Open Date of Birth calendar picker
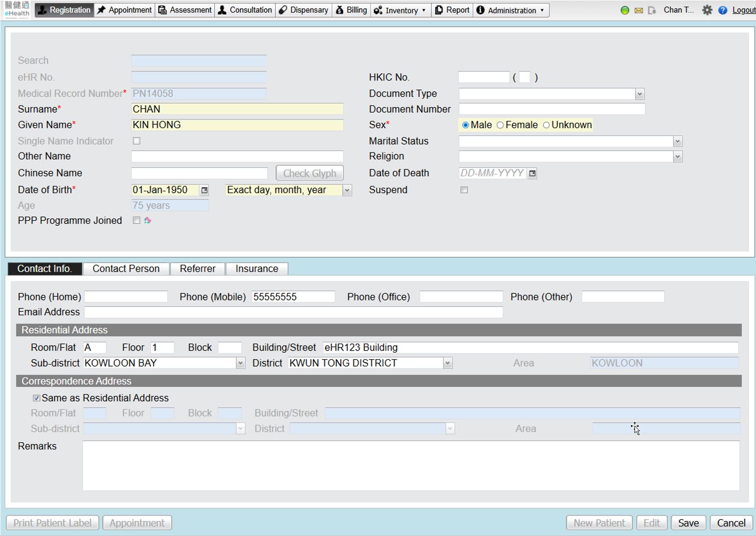 [205, 190]
